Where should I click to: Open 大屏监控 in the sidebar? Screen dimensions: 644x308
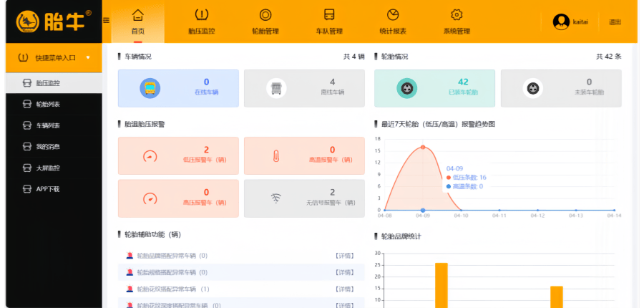(x=48, y=168)
